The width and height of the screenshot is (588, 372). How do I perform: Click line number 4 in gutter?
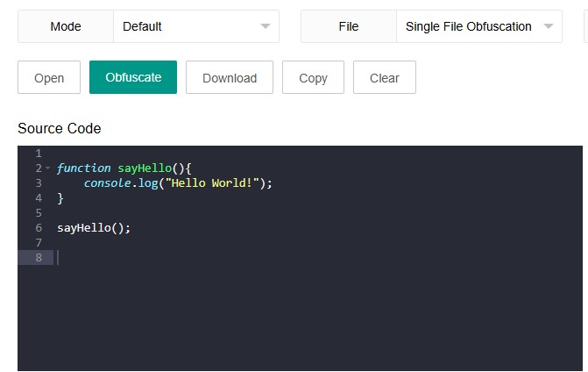click(x=39, y=198)
